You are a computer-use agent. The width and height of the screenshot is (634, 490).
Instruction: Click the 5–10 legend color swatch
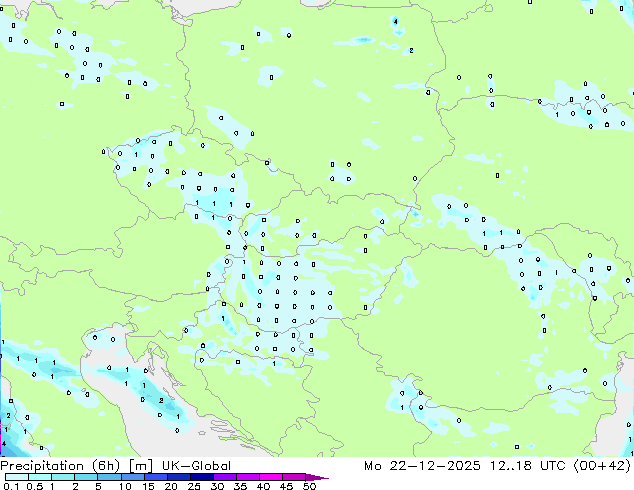click(109, 477)
